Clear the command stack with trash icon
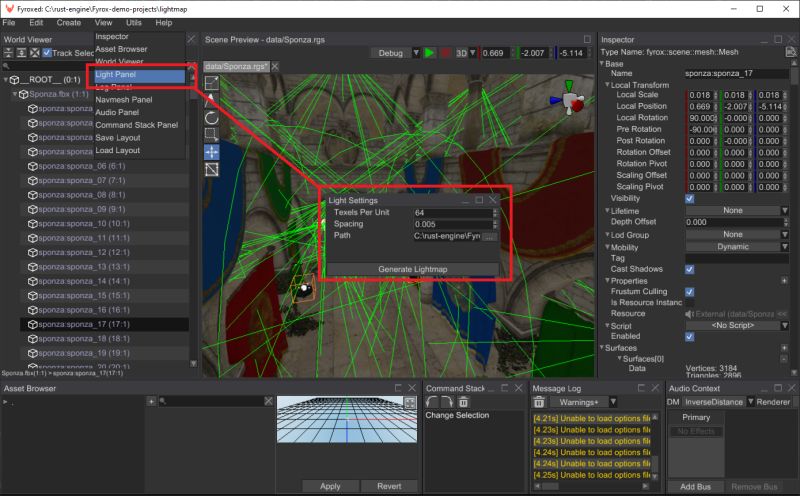The width and height of the screenshot is (800, 496). [x=463, y=402]
